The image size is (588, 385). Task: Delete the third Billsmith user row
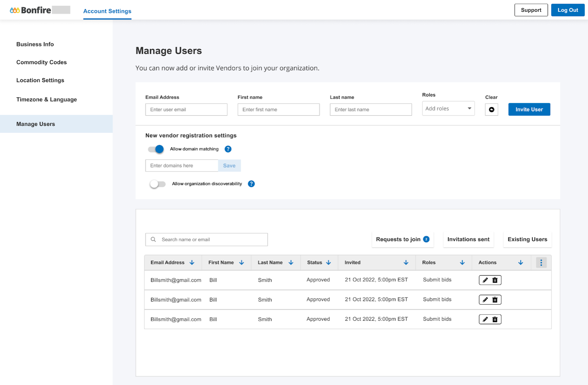coord(495,319)
